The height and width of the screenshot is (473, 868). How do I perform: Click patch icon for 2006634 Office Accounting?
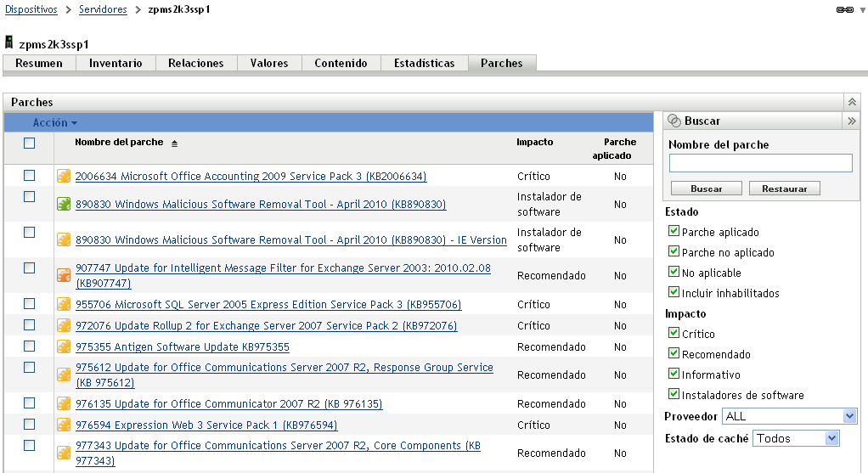pyautogui.click(x=64, y=176)
